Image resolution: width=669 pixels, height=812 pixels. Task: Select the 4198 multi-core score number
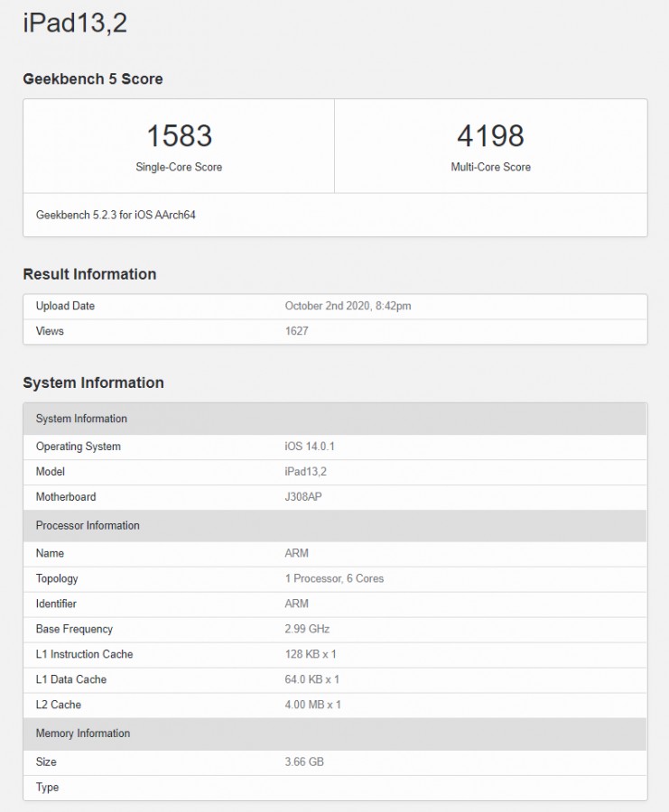point(490,136)
